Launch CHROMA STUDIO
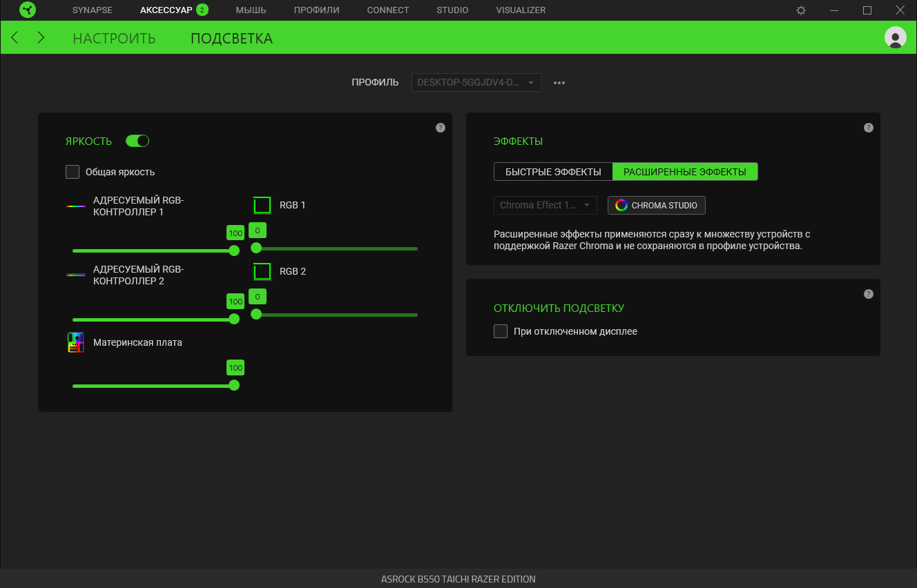Image resolution: width=917 pixels, height=588 pixels. point(657,205)
